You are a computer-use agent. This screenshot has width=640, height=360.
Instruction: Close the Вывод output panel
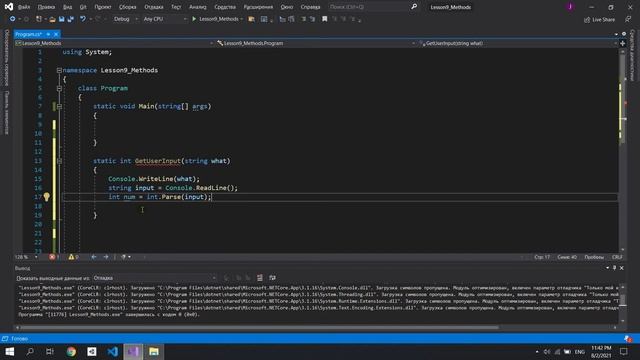pos(622,268)
